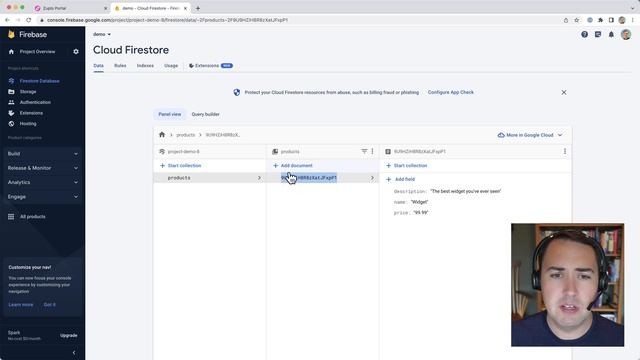Open More in Google Cloud dropdown
This screenshot has height=360, width=640.
(x=530, y=135)
